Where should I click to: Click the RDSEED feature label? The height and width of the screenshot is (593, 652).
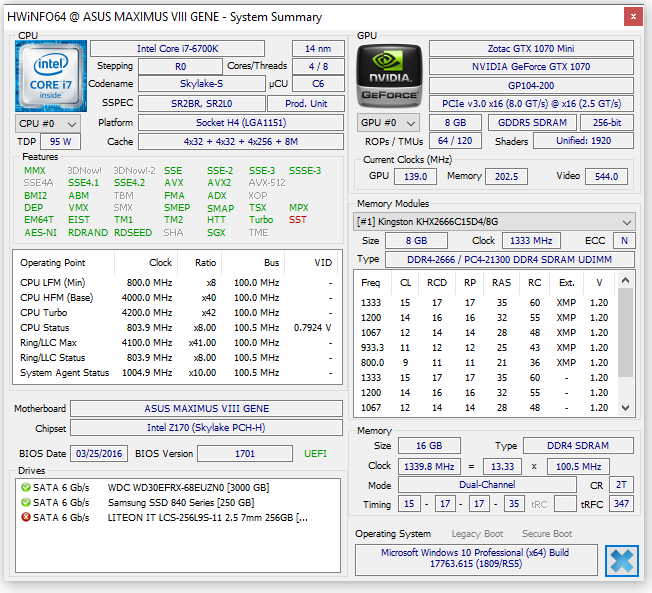coord(133,232)
